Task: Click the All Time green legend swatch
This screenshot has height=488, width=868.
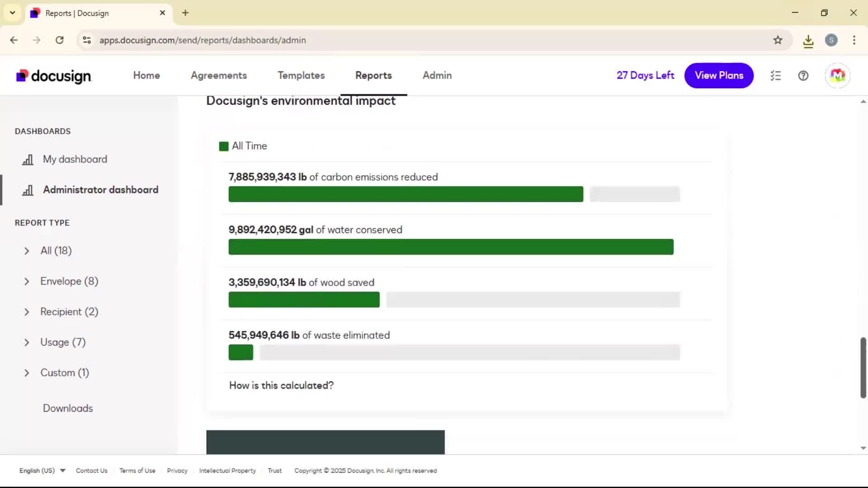Action: click(224, 146)
